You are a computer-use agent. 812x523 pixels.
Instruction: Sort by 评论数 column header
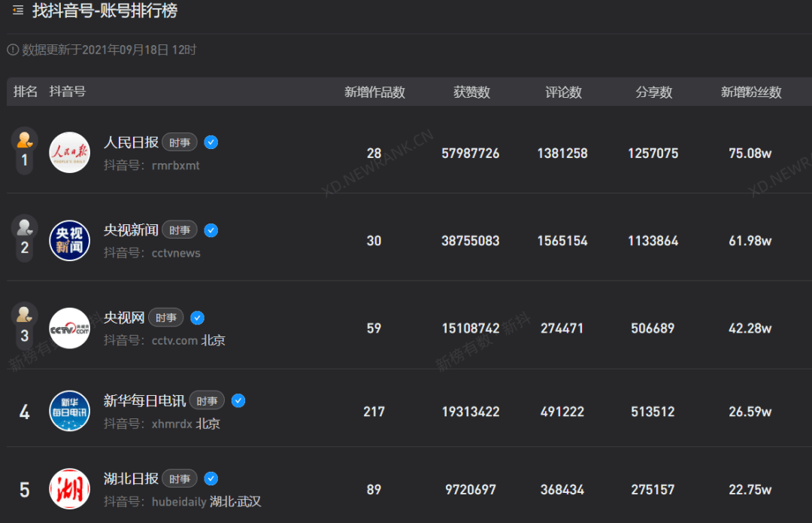(563, 93)
